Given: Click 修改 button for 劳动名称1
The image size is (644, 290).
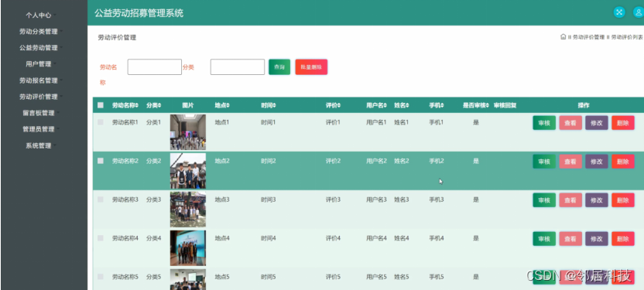Looking at the screenshot, I should click(597, 123).
